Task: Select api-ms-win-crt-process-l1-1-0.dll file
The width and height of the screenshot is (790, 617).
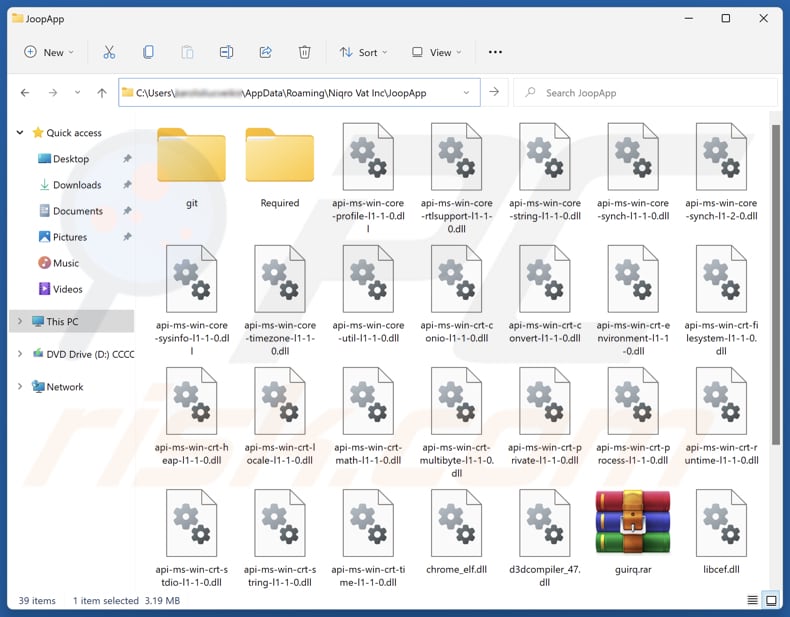Action: [633, 417]
